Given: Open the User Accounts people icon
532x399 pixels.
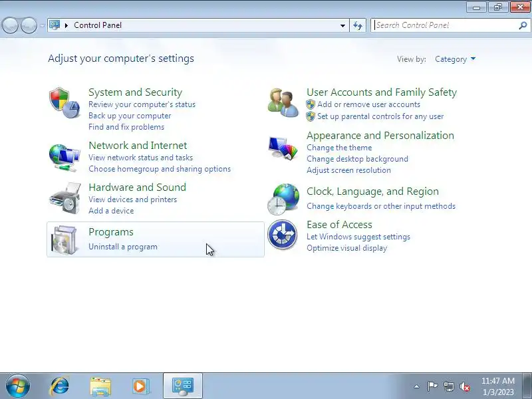Looking at the screenshot, I should coord(283,103).
